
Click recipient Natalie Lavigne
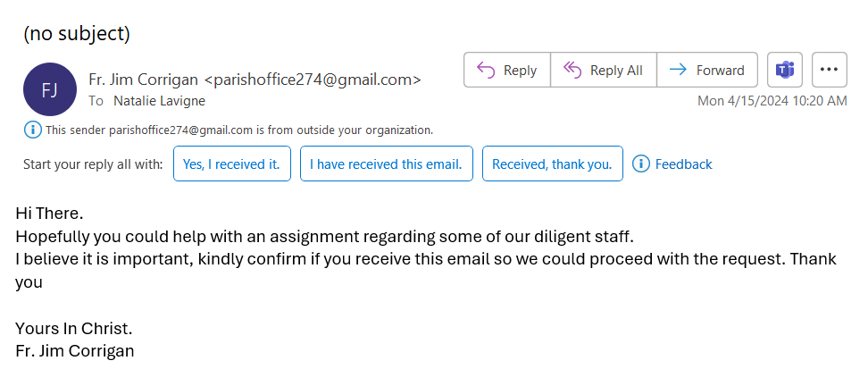coord(159,101)
